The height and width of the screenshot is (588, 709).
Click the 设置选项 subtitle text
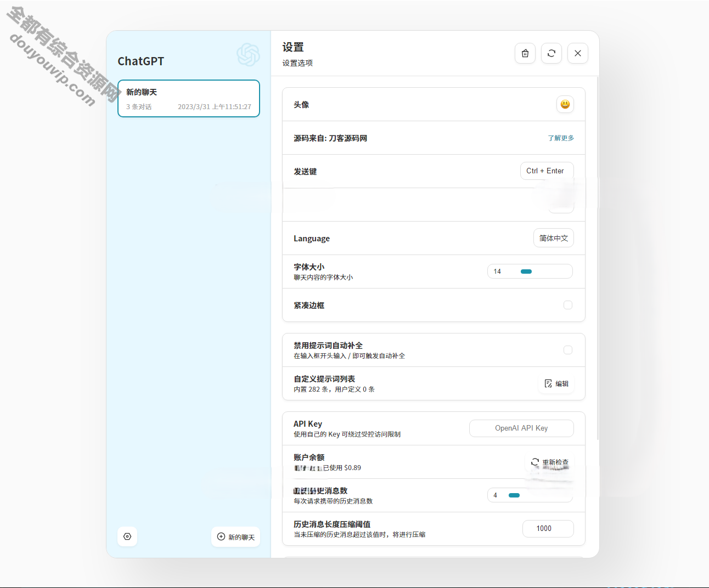pos(297,63)
